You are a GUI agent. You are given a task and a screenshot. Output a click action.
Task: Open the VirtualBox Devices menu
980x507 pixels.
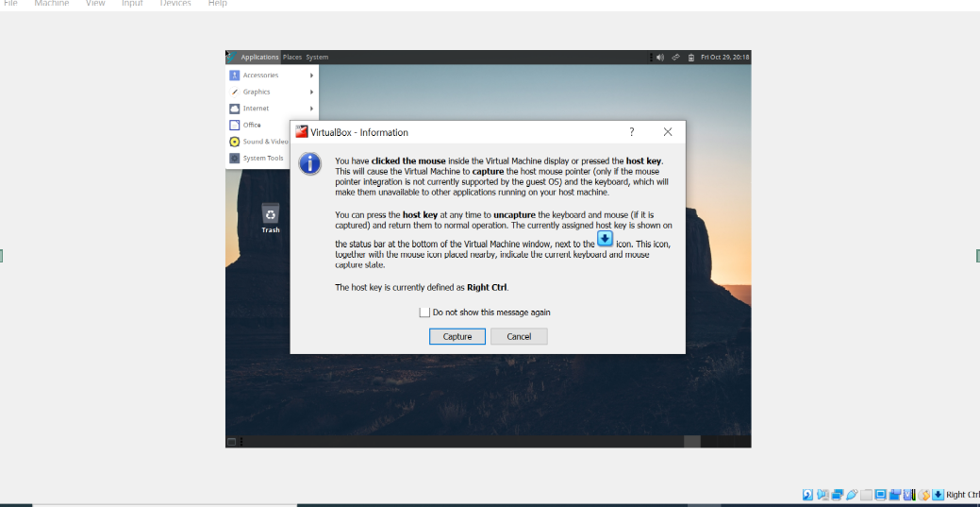175,3
